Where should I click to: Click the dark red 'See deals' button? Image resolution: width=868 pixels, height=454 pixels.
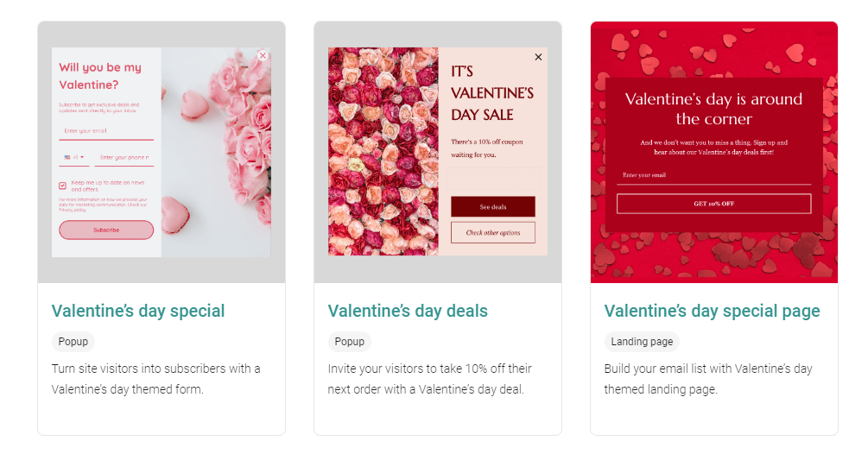pos(492,207)
